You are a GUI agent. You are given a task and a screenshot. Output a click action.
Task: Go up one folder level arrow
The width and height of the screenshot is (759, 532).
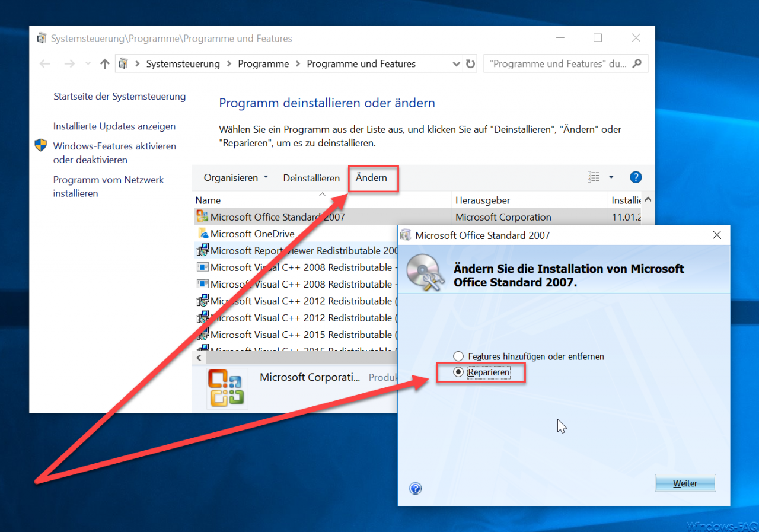point(105,63)
